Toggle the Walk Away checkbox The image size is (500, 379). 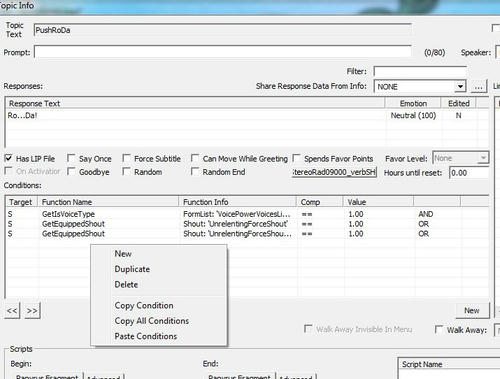439,330
